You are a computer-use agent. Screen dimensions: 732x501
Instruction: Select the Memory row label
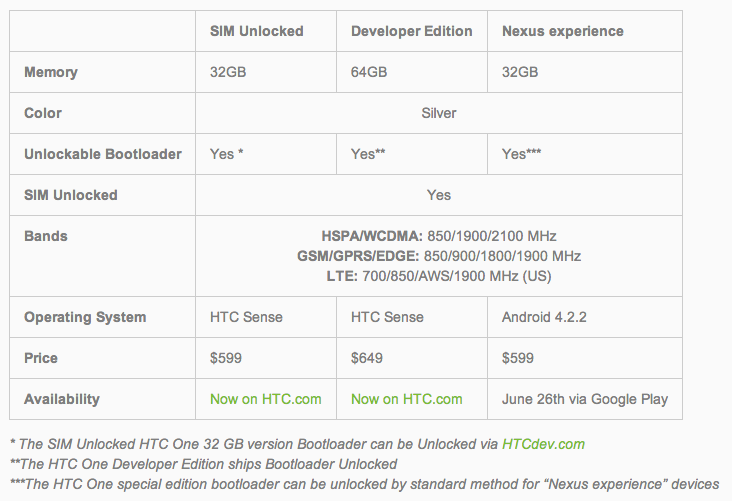51,72
